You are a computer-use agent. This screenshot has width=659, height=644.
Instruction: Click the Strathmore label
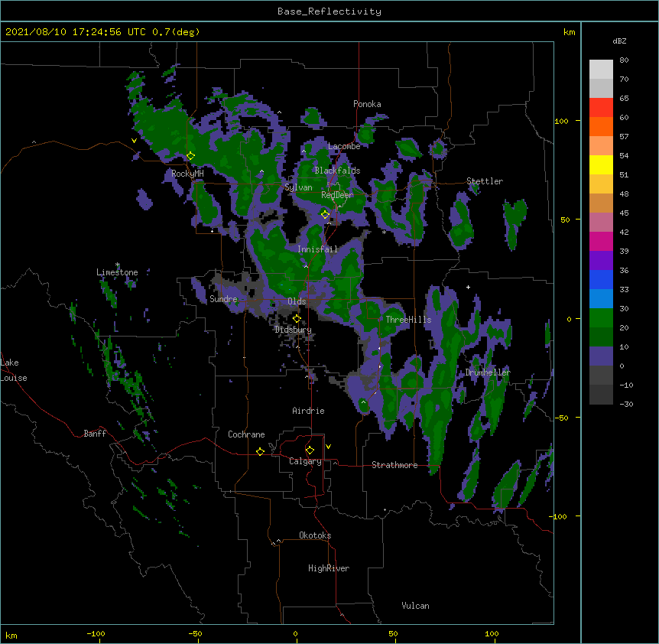394,465
